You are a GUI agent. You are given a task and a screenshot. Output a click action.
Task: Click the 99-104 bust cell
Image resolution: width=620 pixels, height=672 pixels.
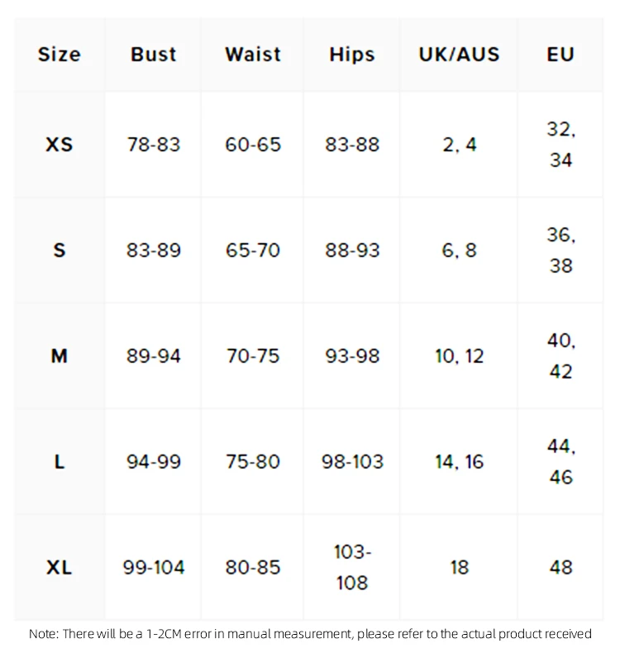(x=154, y=568)
